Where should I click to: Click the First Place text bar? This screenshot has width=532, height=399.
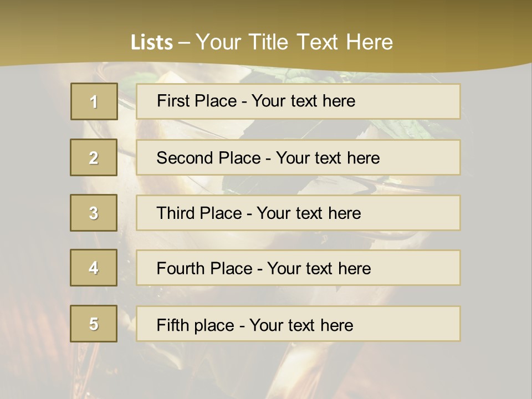tap(298, 101)
